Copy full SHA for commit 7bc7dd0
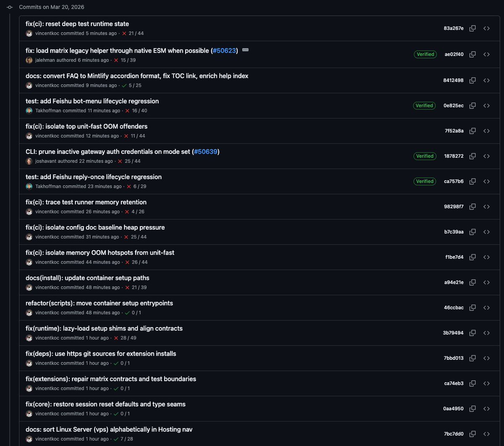Screen dimensions: 504x446 pyautogui.click(x=472, y=434)
